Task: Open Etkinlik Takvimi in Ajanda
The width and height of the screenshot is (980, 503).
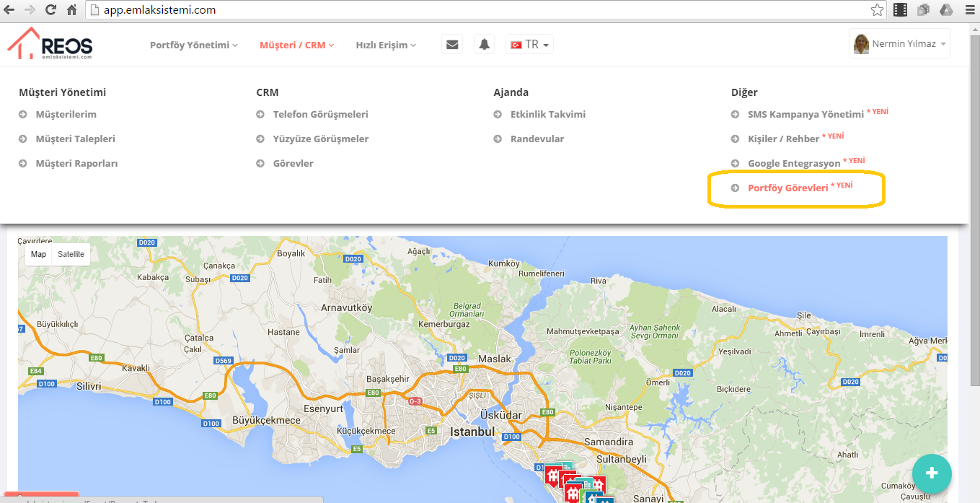Action: [547, 114]
